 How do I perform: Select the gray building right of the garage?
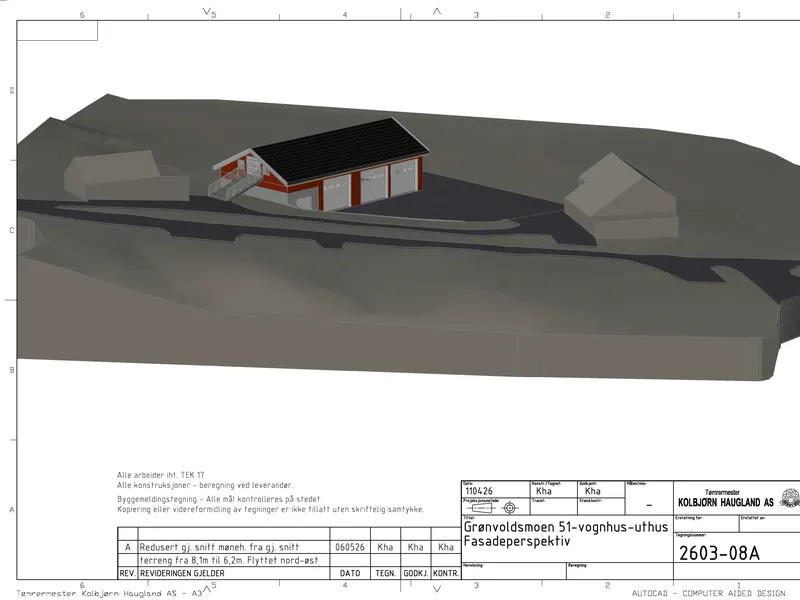[621, 196]
